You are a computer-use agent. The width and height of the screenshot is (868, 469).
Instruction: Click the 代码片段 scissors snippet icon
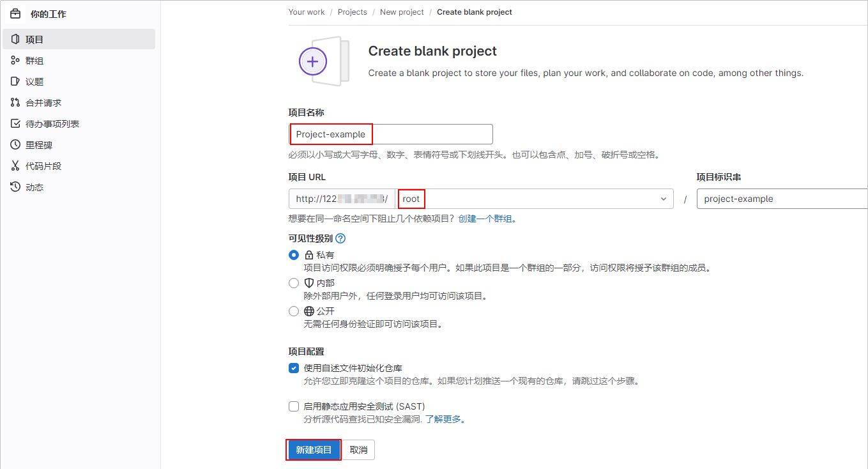coord(15,166)
